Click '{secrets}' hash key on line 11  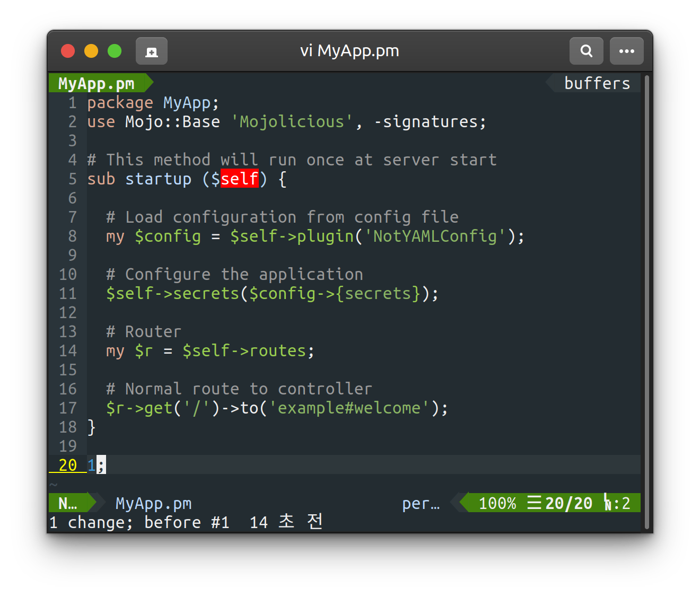pyautogui.click(x=378, y=293)
